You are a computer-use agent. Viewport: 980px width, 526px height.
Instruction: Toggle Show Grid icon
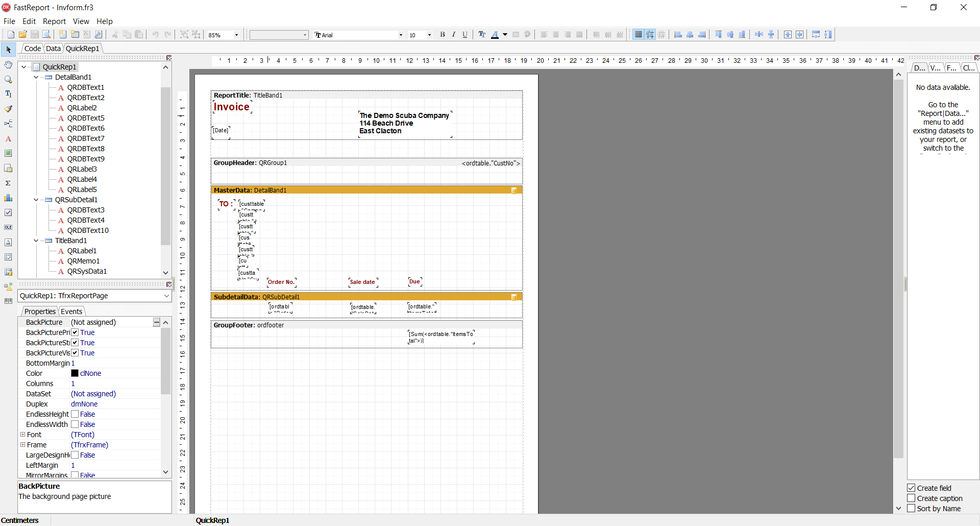point(639,35)
